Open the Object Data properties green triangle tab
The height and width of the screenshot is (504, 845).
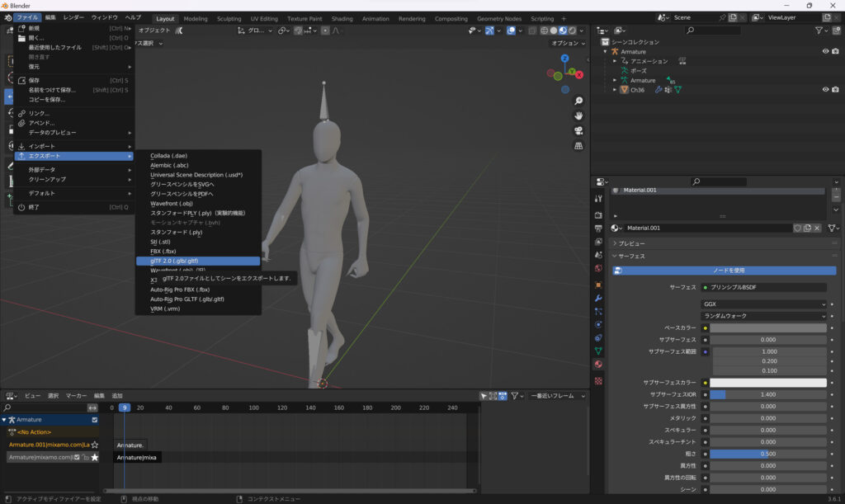point(598,351)
